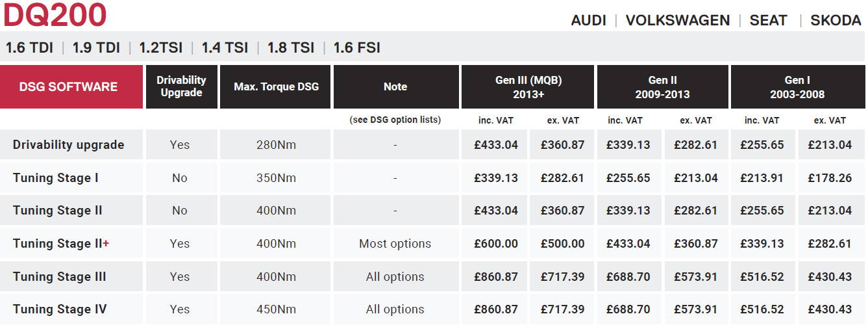
Task: Select the 1.6 FSI engine tab
Action: pos(356,47)
